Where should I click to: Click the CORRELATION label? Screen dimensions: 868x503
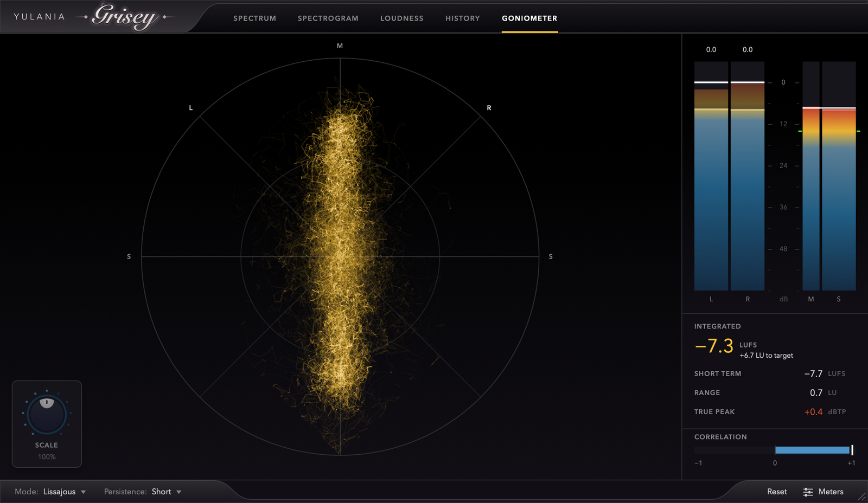(x=720, y=437)
